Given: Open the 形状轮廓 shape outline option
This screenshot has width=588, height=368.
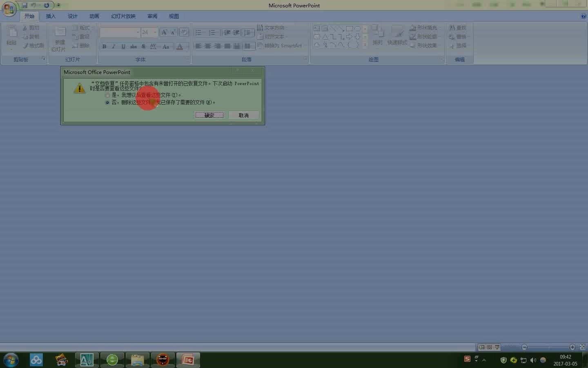Looking at the screenshot, I should tap(425, 37).
